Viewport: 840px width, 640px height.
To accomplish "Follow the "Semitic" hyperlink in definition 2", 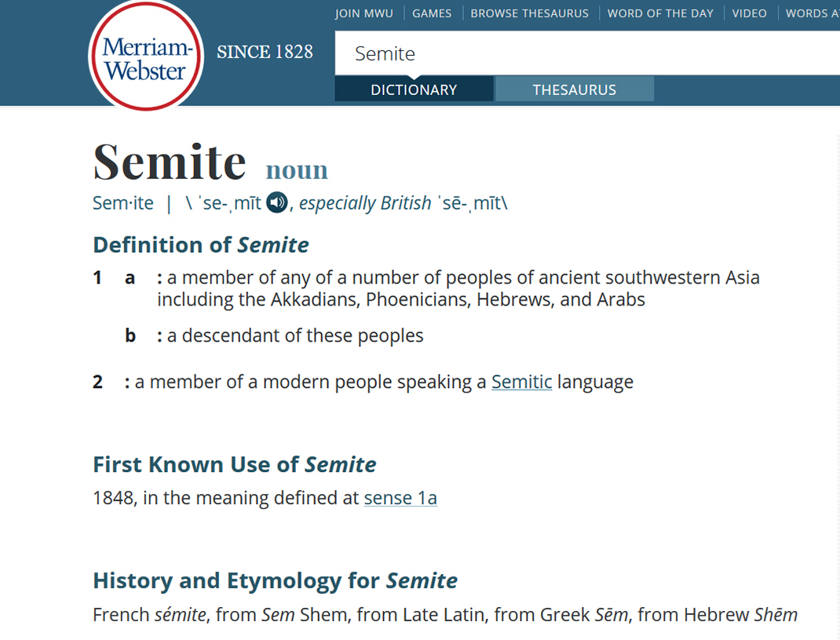I will [521, 382].
